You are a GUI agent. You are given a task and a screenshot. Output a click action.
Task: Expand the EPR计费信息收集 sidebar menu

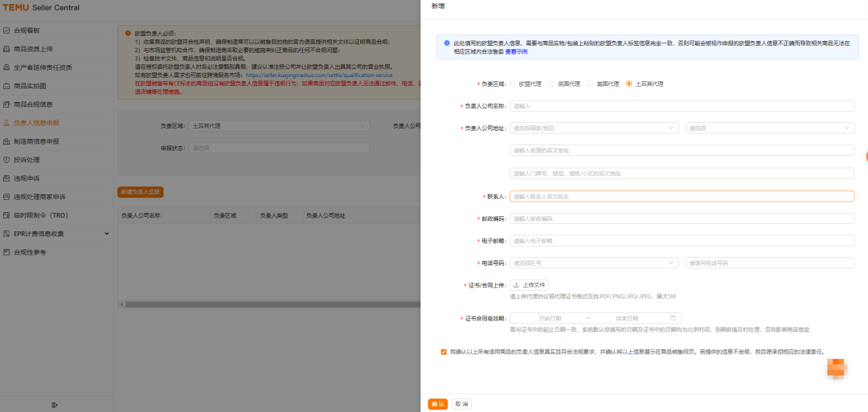106,234
